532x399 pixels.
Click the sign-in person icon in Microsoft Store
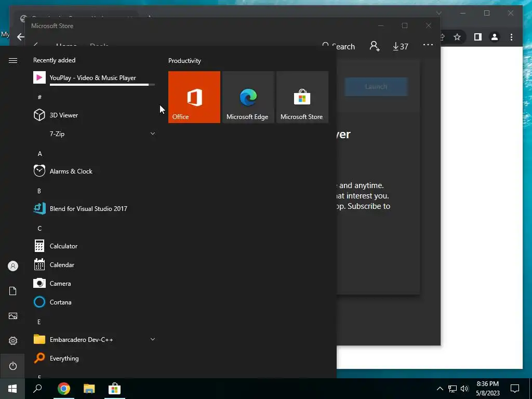point(375,46)
